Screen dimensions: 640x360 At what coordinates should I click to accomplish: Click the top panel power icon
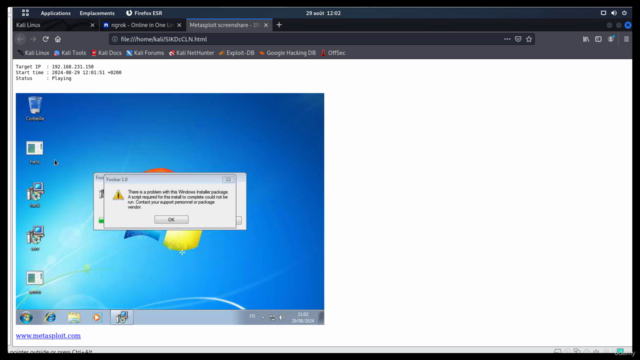pyautogui.click(x=624, y=13)
